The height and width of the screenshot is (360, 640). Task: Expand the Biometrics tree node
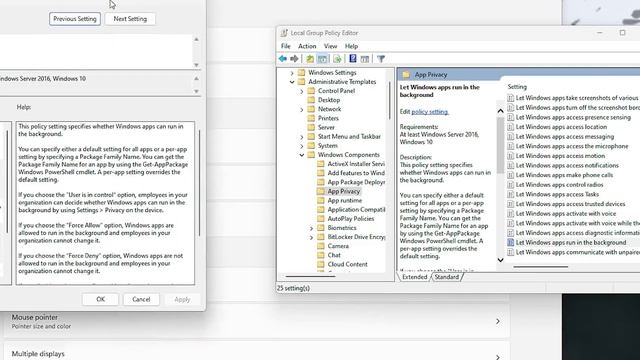coord(311,228)
